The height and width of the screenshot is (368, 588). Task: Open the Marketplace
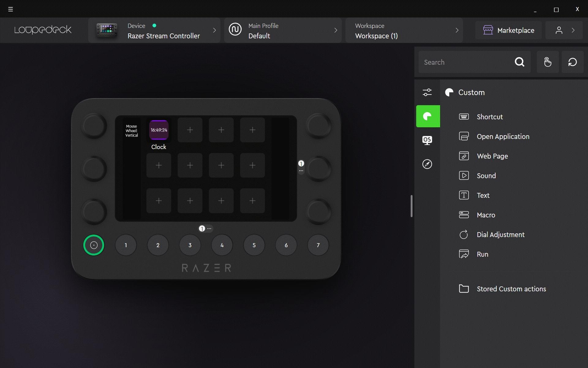(x=508, y=30)
